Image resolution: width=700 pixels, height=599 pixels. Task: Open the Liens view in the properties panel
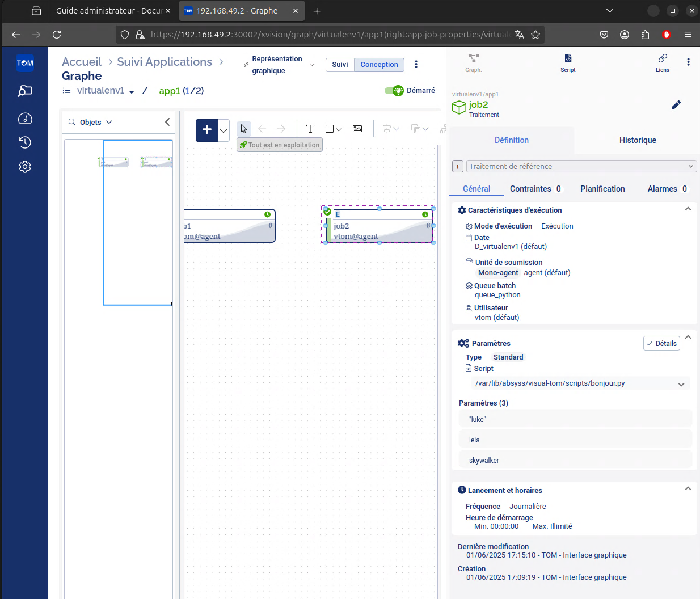tap(663, 63)
